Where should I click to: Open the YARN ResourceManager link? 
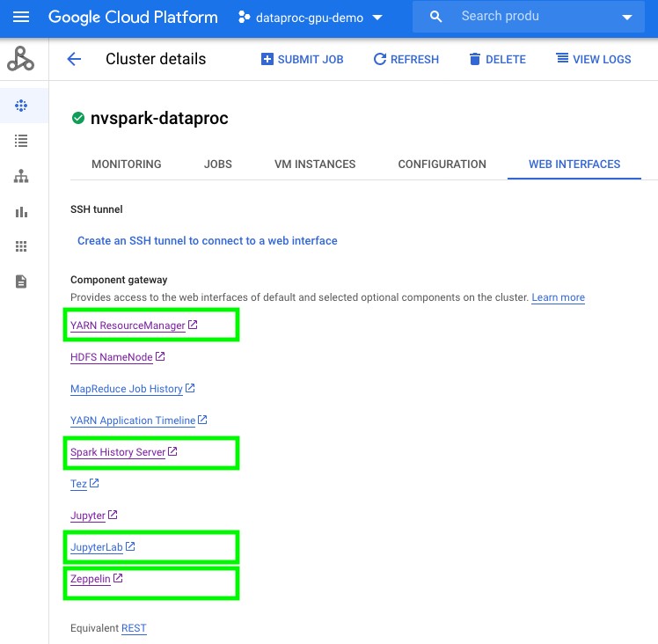coord(128,326)
